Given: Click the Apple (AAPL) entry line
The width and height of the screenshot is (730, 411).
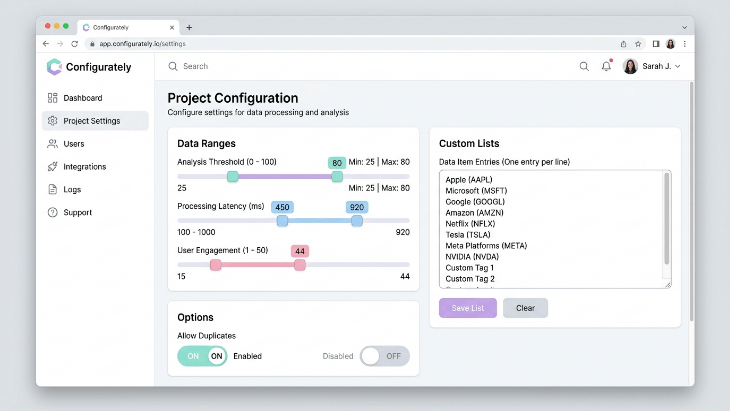Looking at the screenshot, I should 469,180.
